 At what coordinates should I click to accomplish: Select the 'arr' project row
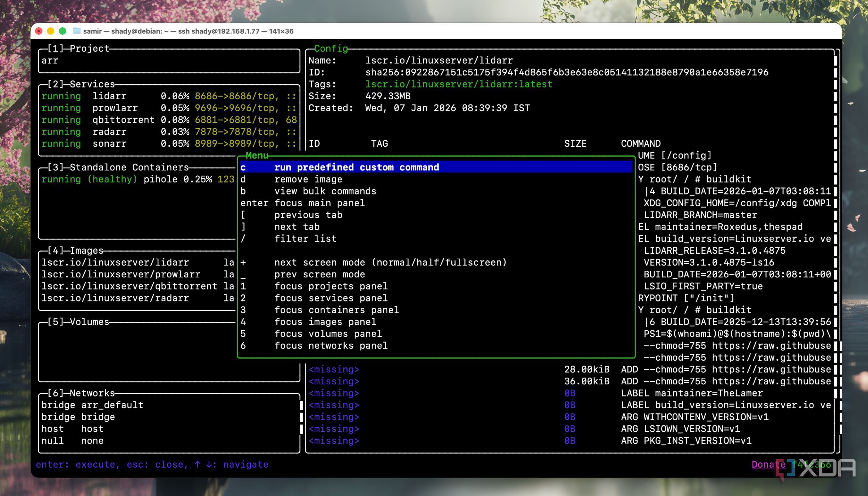click(x=169, y=61)
